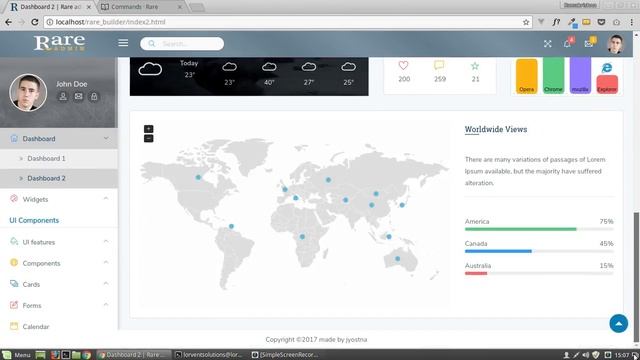Reload the browser page
This screenshot has height=360, width=640.
[35, 22]
